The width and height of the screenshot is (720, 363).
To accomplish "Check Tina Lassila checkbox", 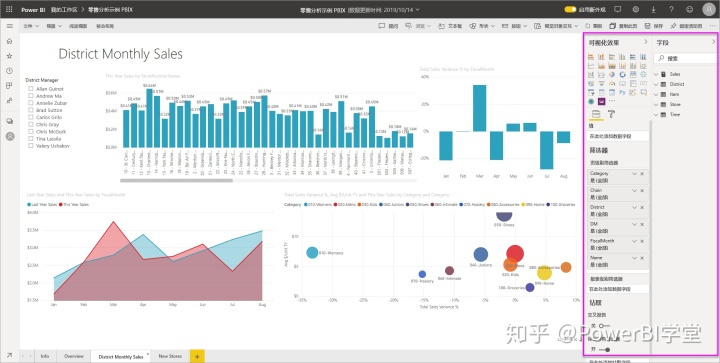I will pyautogui.click(x=30, y=139).
